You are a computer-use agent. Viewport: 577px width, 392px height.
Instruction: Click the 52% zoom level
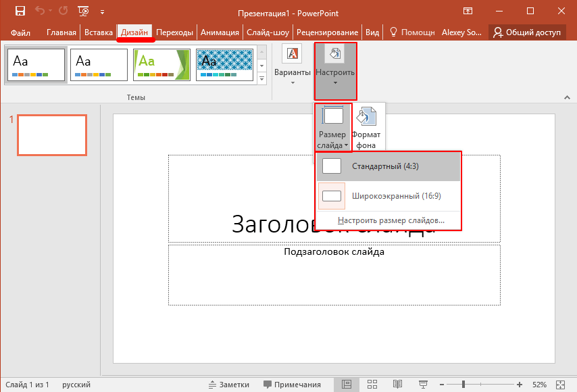click(x=539, y=385)
